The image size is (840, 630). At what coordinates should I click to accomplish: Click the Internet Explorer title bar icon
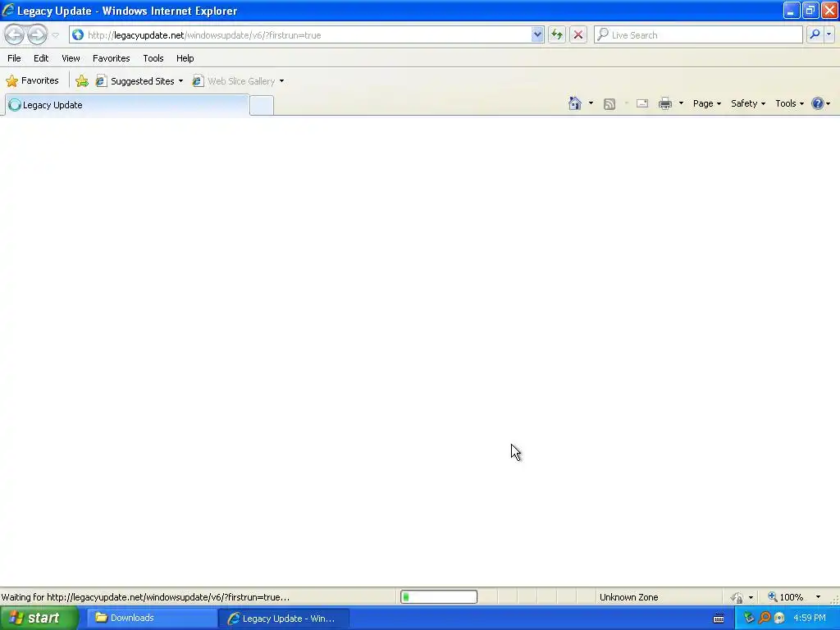click(x=8, y=10)
